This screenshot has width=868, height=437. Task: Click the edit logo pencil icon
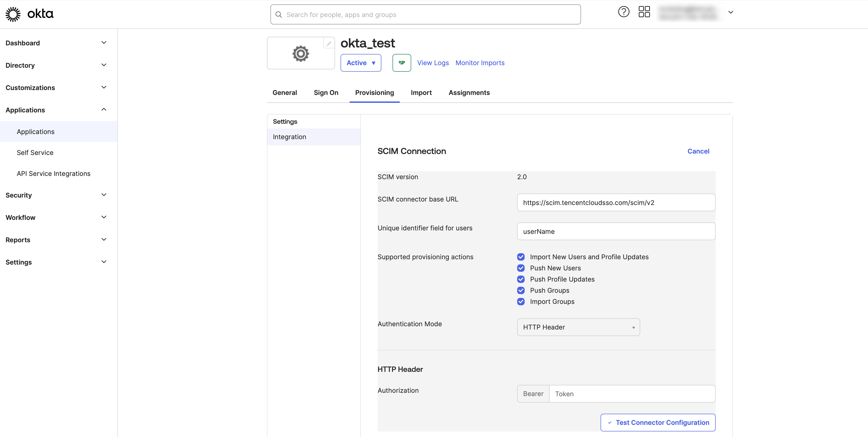(328, 44)
